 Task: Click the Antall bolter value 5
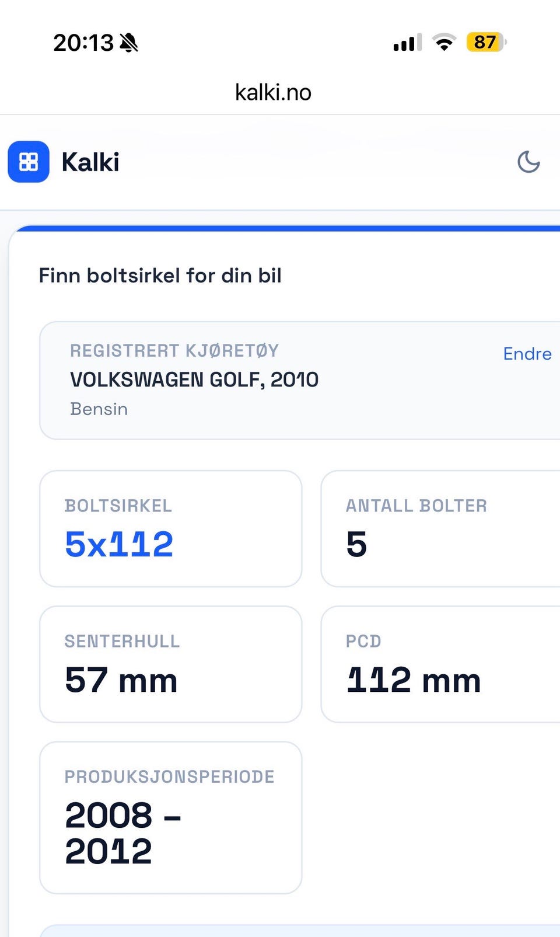pos(356,544)
